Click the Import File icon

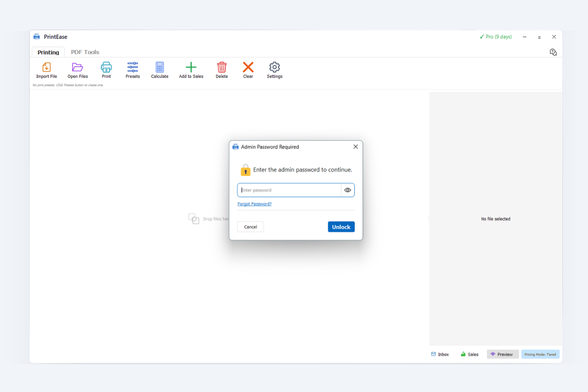[47, 68]
